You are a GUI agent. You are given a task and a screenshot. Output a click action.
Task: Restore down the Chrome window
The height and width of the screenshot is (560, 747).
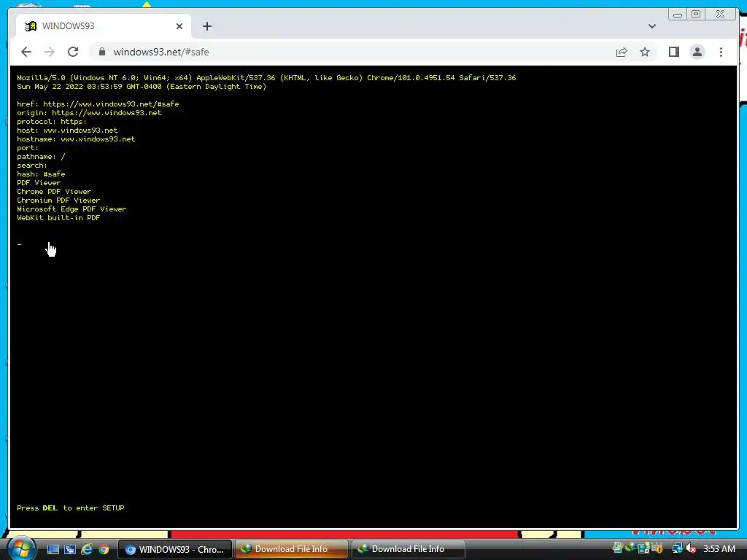pyautogui.click(x=695, y=15)
